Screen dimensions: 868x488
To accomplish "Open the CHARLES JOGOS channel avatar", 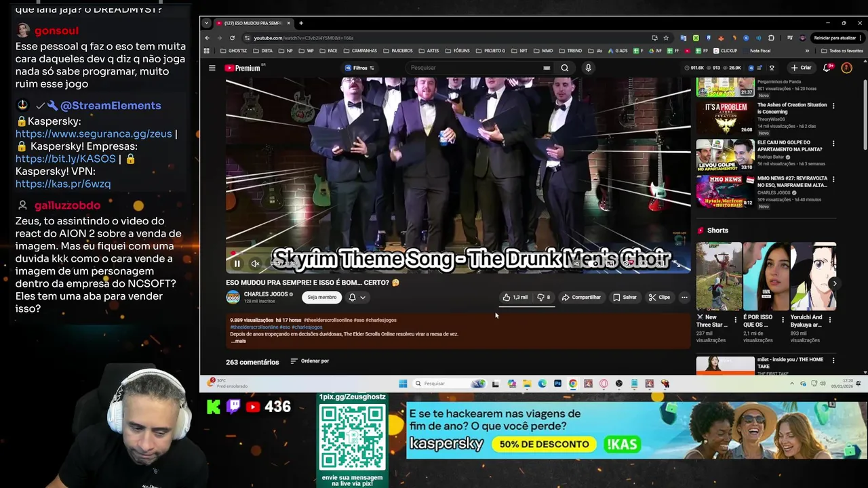I will 233,297.
